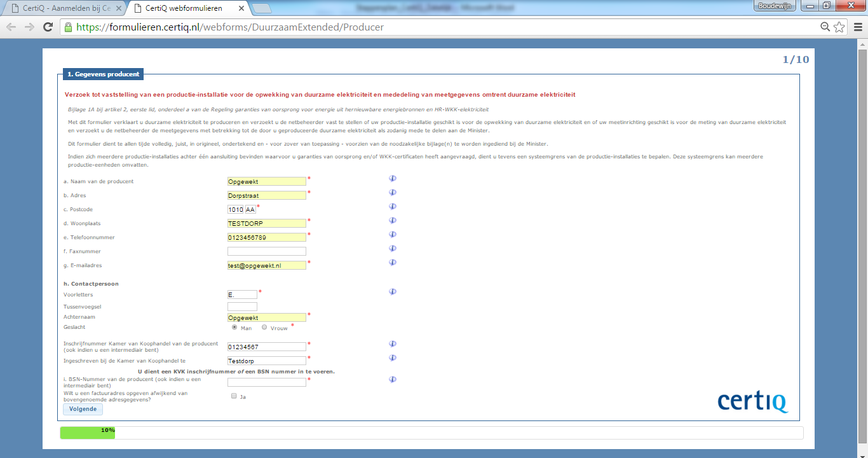Click the empty BSN-Nummer field
868x458 pixels.
click(x=267, y=382)
